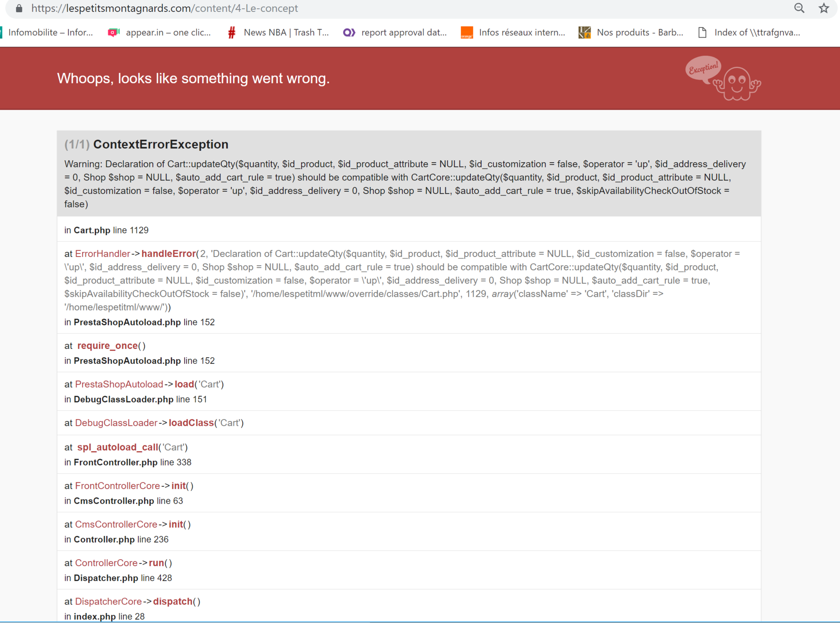Click the dispatch() method name

click(172, 601)
